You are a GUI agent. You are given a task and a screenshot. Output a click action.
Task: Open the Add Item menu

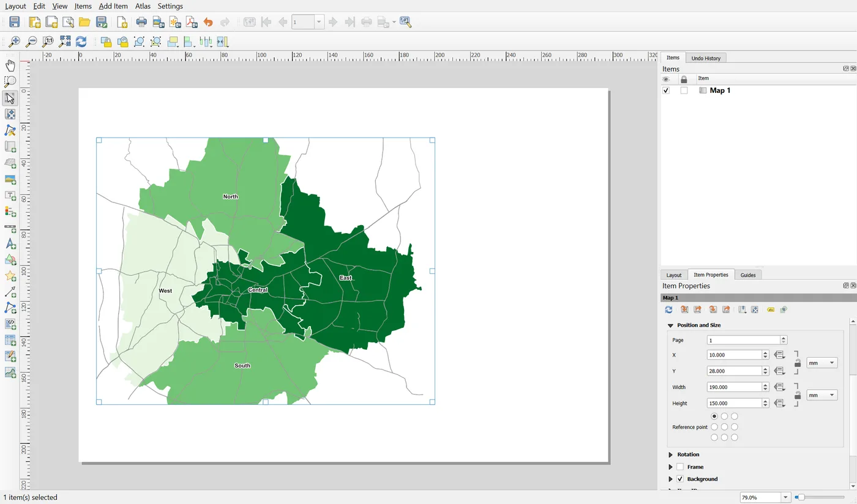coord(113,6)
